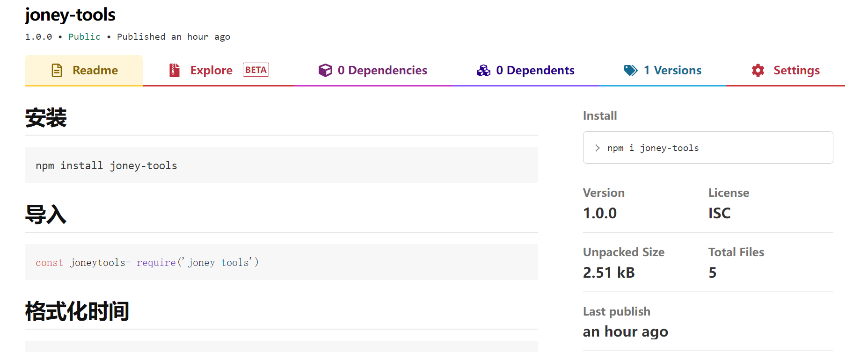Click the Explore zip file icon
This screenshot has height=352, width=868.
pyautogui.click(x=174, y=70)
